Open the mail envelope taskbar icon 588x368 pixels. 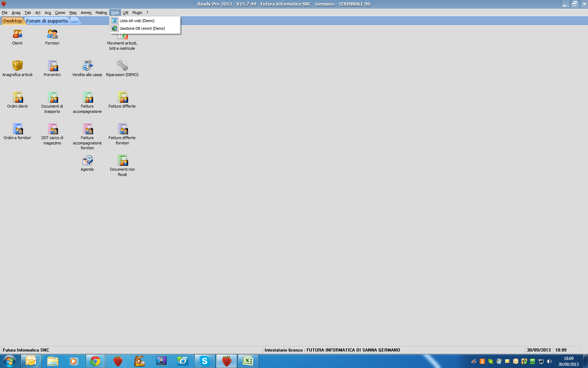tap(31, 361)
